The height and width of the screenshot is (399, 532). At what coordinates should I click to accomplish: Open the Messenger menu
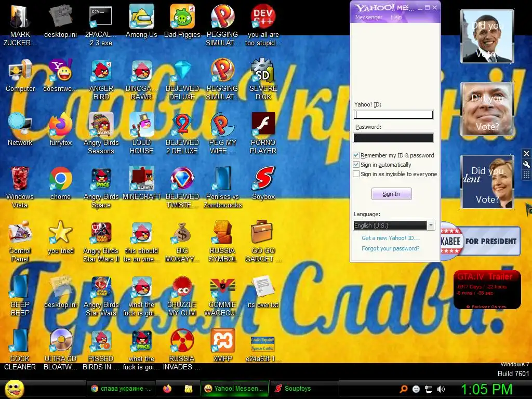(x=368, y=17)
